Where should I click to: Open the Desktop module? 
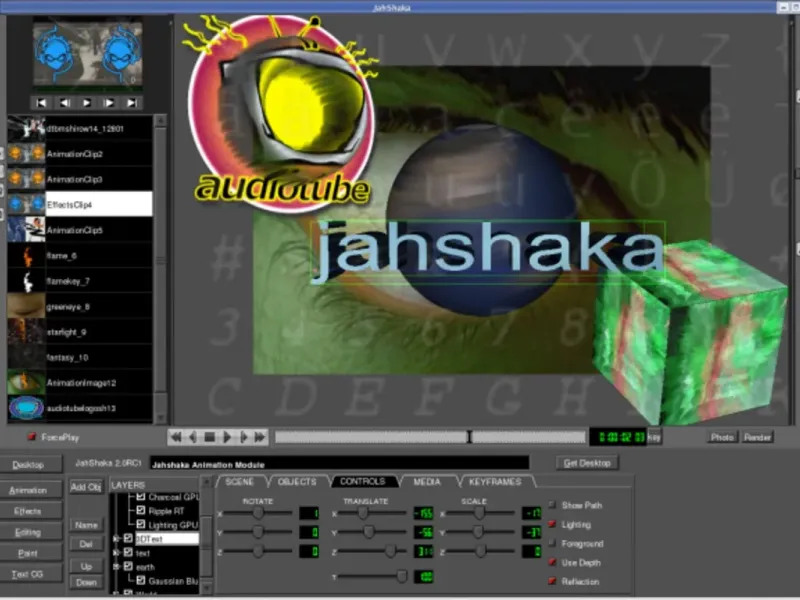29,465
